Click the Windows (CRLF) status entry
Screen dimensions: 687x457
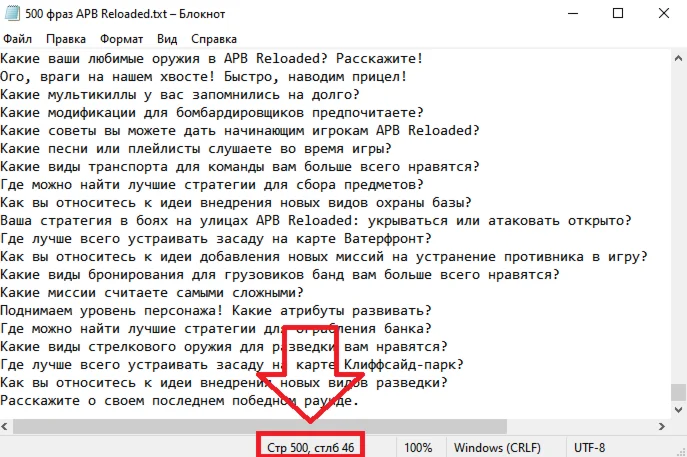click(x=497, y=447)
